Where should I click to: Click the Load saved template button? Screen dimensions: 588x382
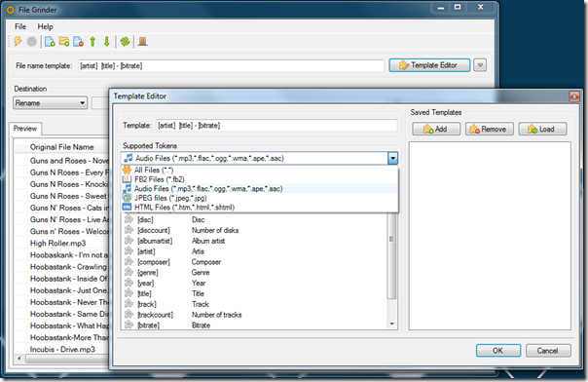(542, 129)
